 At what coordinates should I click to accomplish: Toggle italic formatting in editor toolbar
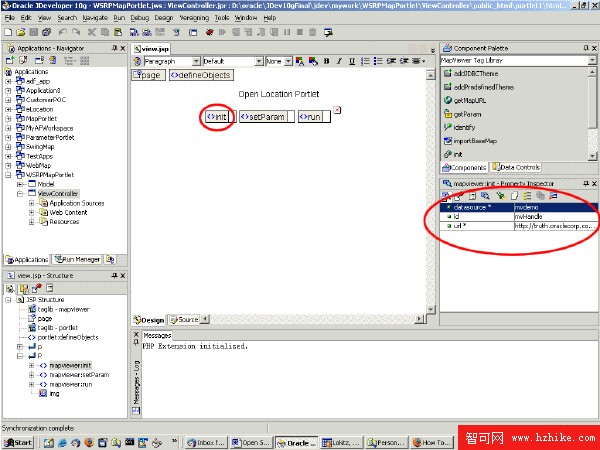[339, 61]
